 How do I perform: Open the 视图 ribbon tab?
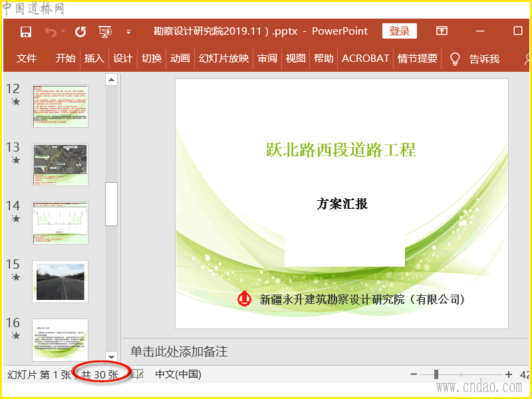tap(295, 59)
